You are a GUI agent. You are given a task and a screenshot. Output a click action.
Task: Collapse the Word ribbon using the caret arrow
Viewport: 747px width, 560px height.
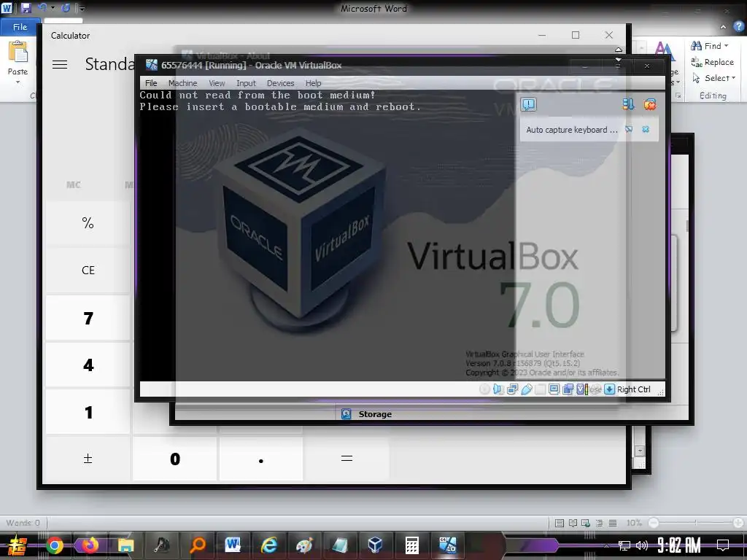(723, 27)
